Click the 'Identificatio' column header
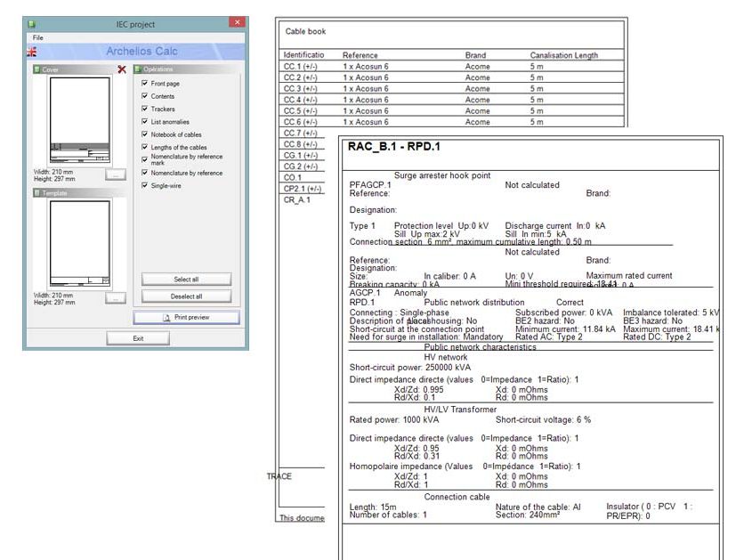 point(303,54)
